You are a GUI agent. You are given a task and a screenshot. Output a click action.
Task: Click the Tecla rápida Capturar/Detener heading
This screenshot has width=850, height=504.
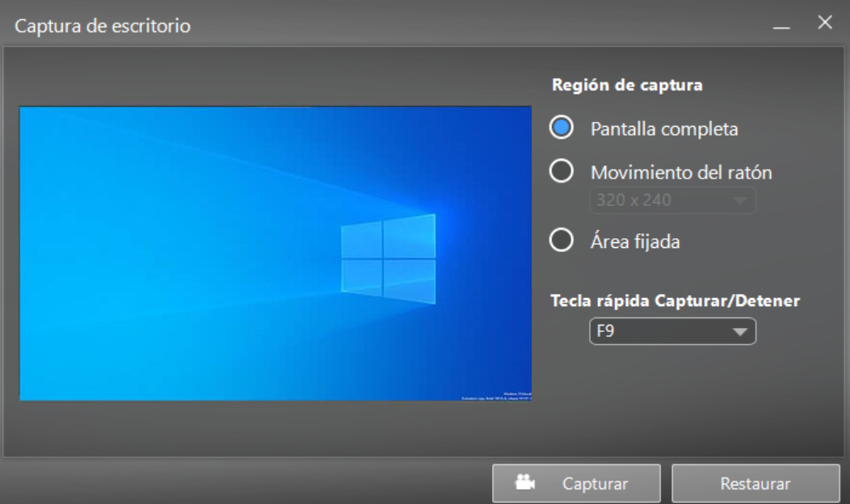pyautogui.click(x=675, y=300)
